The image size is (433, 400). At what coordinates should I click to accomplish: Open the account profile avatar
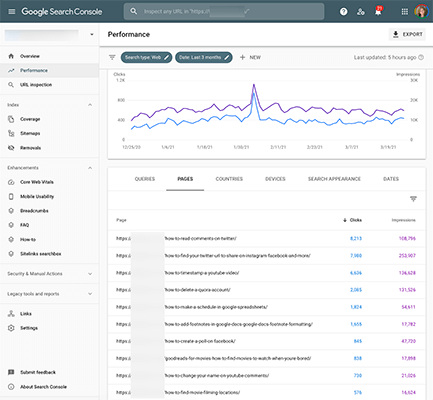421,12
